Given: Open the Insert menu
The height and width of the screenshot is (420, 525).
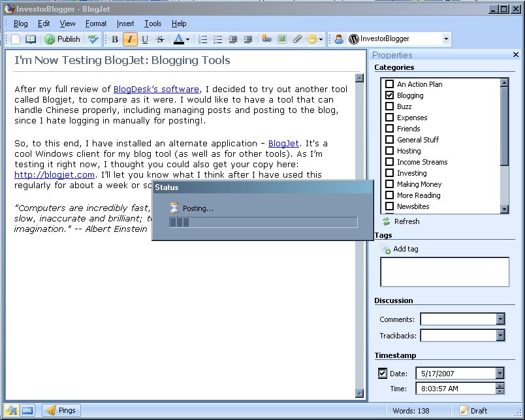Looking at the screenshot, I should [x=125, y=24].
